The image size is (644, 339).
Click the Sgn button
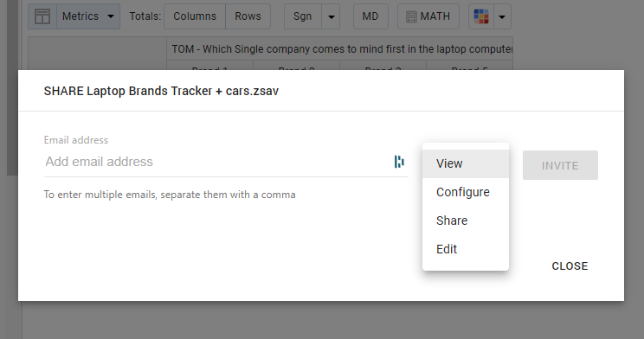pyautogui.click(x=303, y=16)
